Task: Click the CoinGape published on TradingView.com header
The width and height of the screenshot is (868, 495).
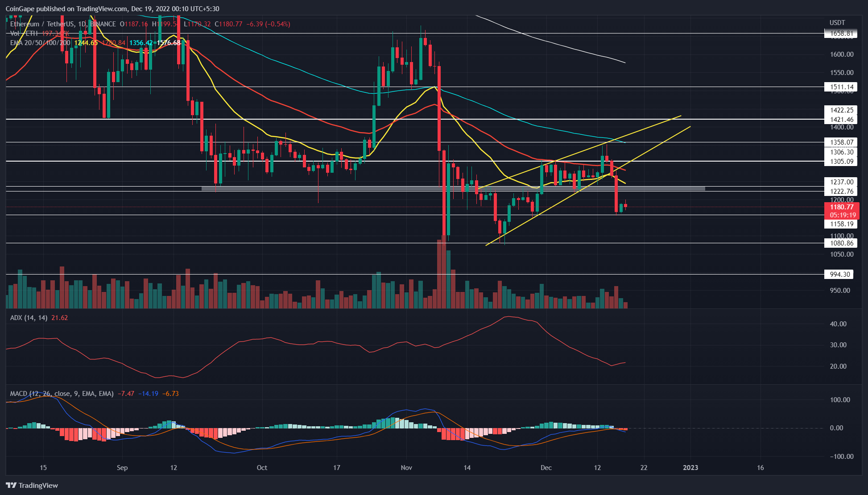Action: point(112,9)
